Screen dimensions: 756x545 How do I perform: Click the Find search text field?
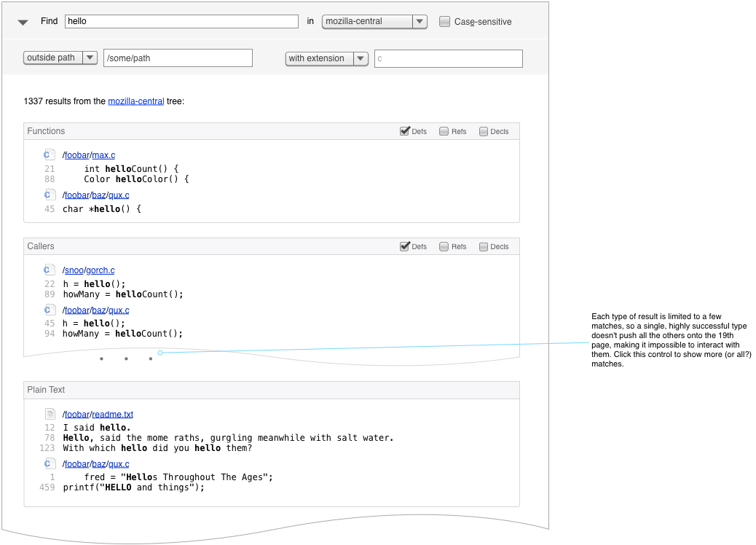pyautogui.click(x=181, y=22)
